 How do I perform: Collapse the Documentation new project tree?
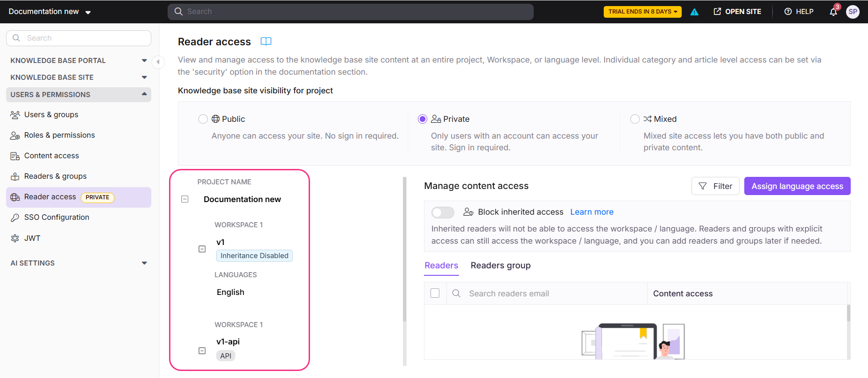tap(185, 199)
